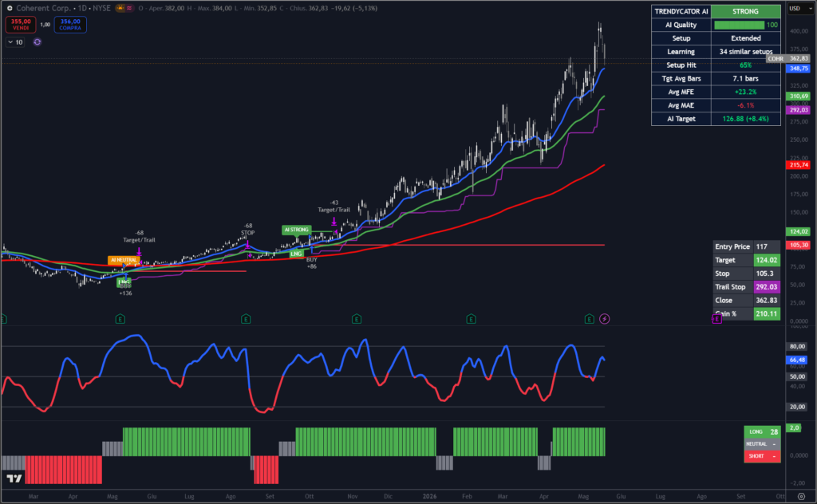Click the red 215,74 price axis label
Screen dimensions: 817x504
(798, 165)
